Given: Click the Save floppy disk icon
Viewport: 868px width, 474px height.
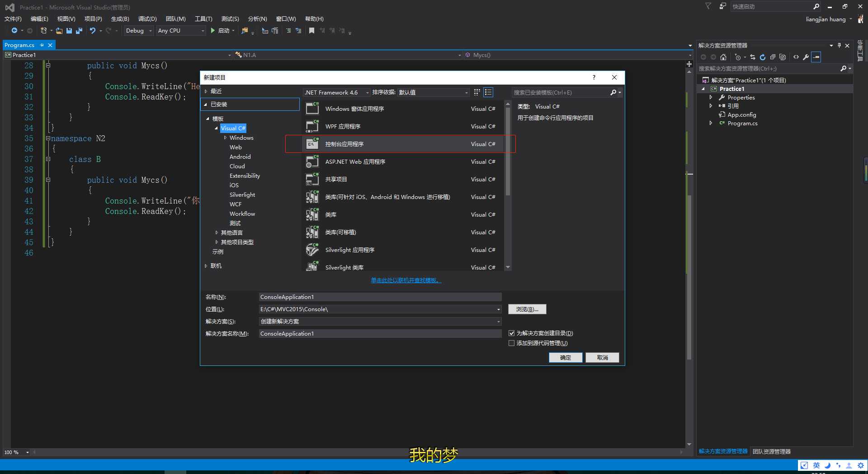Looking at the screenshot, I should (x=69, y=30).
